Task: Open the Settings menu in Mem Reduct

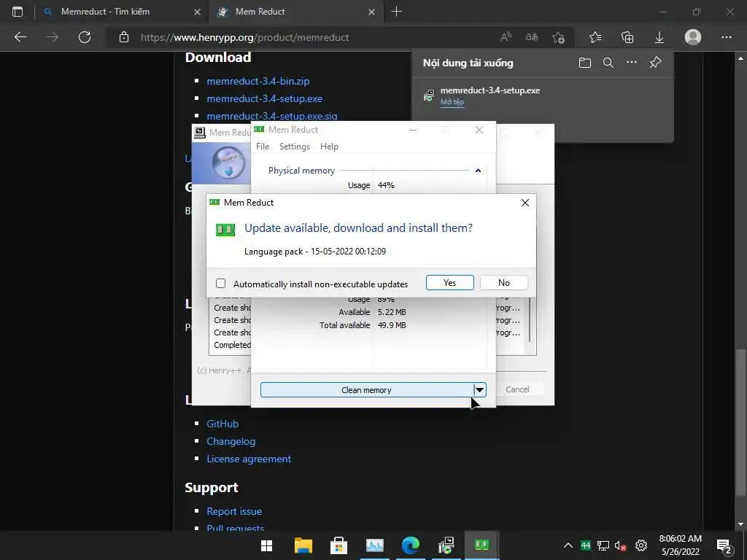Action: 295,146
